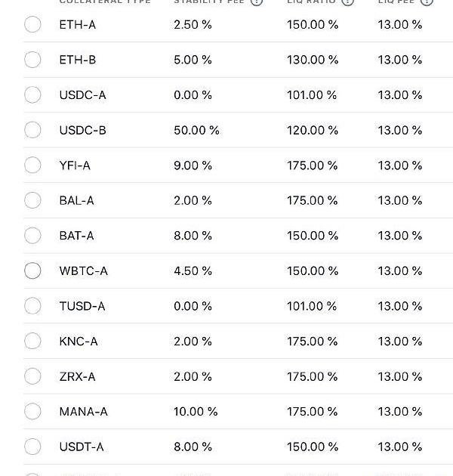Select the BAT-A radio button
The image size is (453, 476).
click(x=32, y=235)
